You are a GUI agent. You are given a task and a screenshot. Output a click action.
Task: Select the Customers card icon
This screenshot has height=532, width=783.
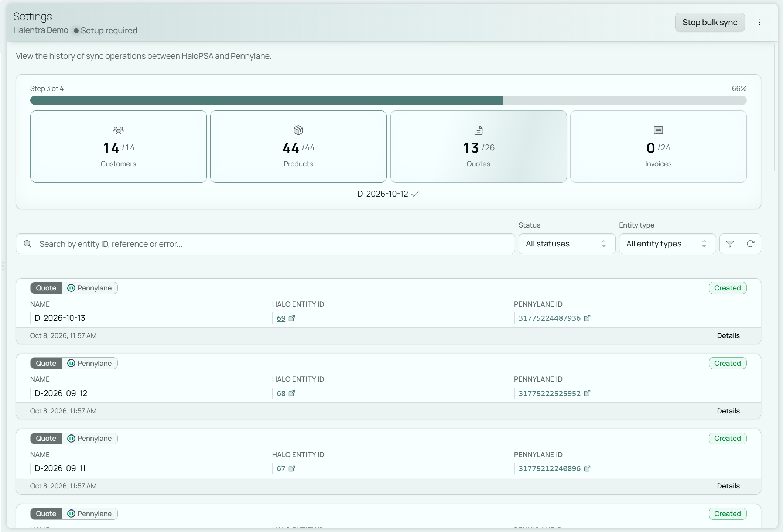[x=118, y=130]
